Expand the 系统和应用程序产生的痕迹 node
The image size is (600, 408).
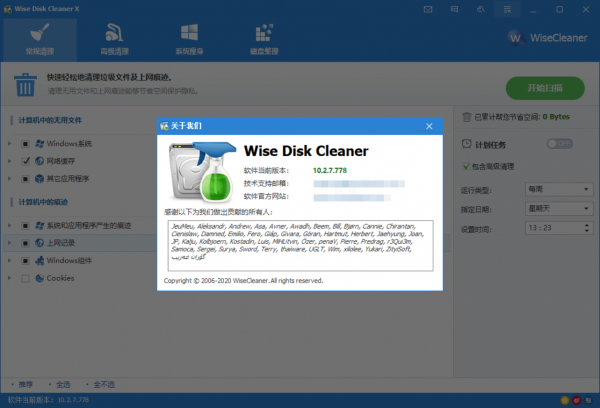10,225
